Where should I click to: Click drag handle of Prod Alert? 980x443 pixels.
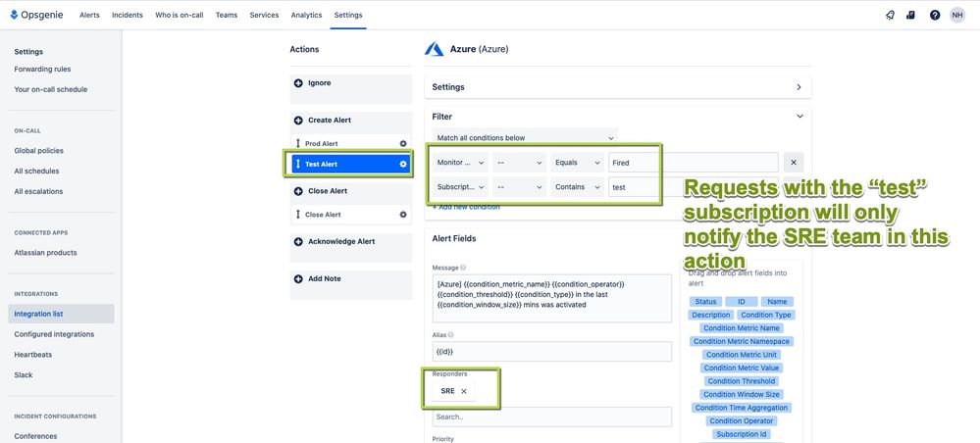[298, 144]
